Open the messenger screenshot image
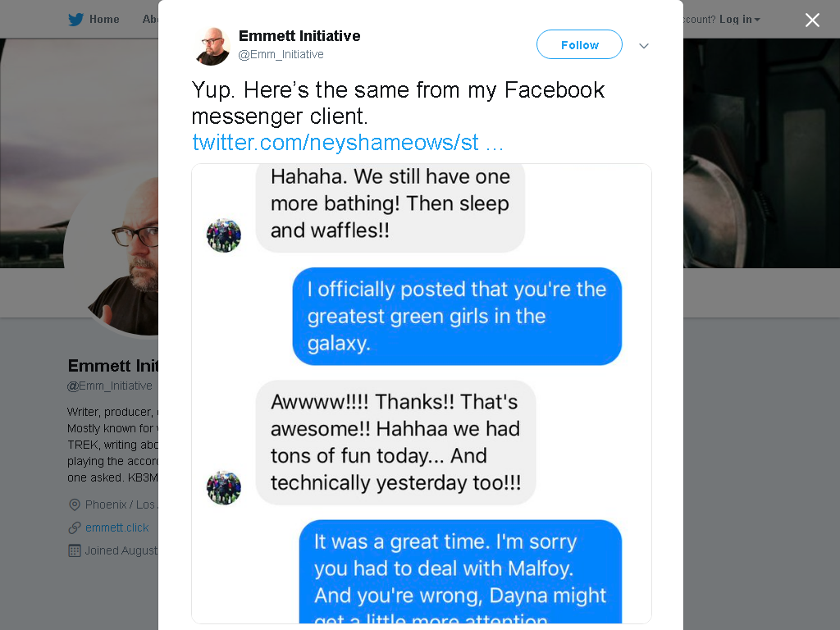The image size is (840, 630). [422, 394]
